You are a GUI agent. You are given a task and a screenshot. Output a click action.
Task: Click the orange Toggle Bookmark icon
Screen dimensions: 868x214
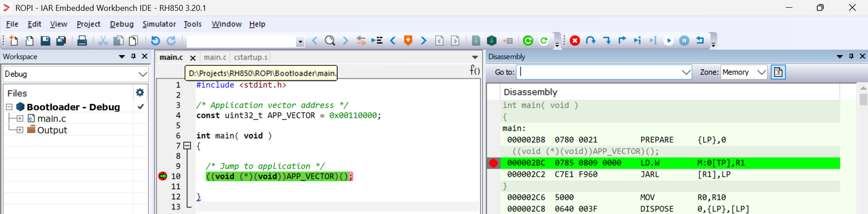(408, 40)
